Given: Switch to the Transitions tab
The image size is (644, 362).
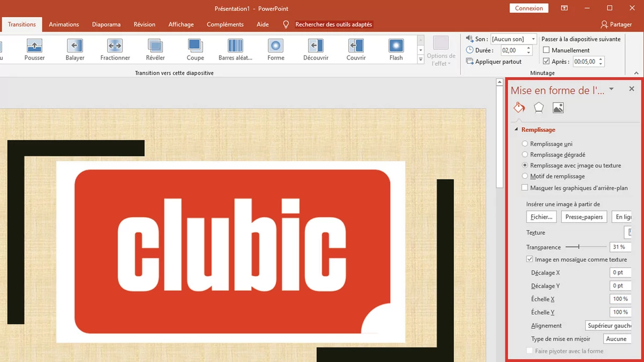Looking at the screenshot, I should pyautogui.click(x=21, y=24).
